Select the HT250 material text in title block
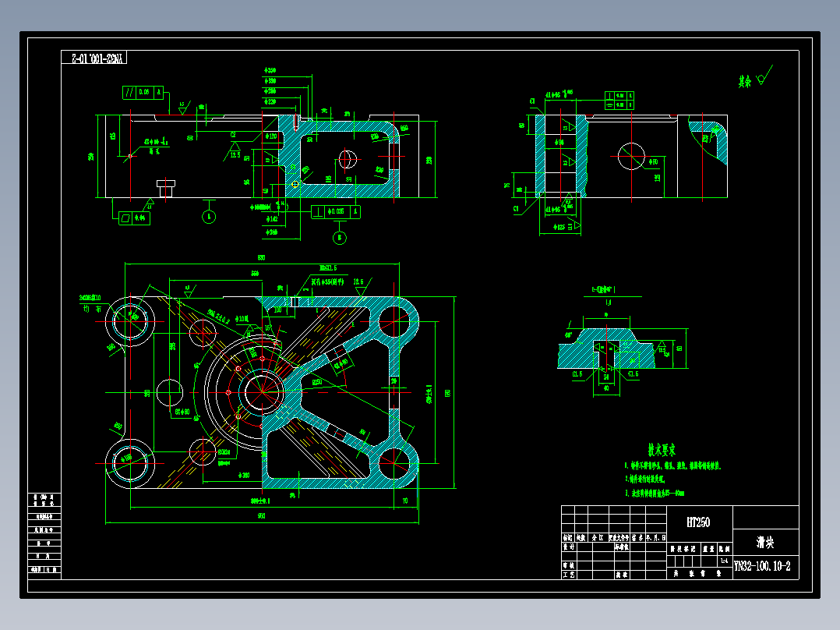Screen dimensions: 840x630 click(x=698, y=522)
